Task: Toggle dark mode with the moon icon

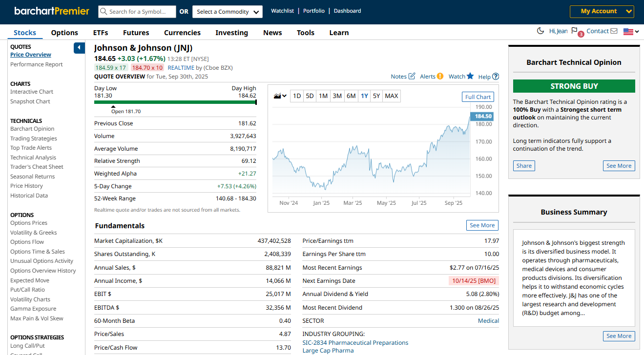Action: 540,31
